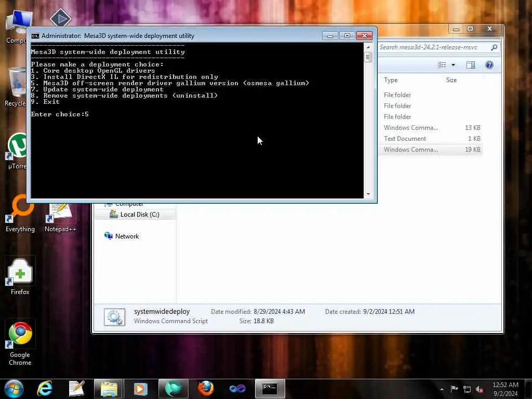
Task: Launch Everything search from the desktop
Action: tap(20, 214)
